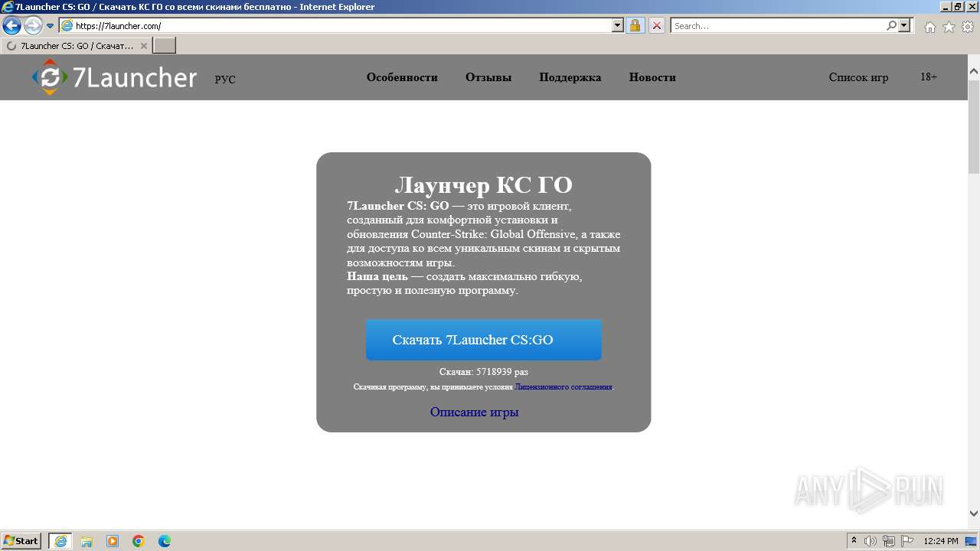Click the Скачан: 5718939 раз counter text
Viewport: 980px width, 551px height.
pos(484,372)
